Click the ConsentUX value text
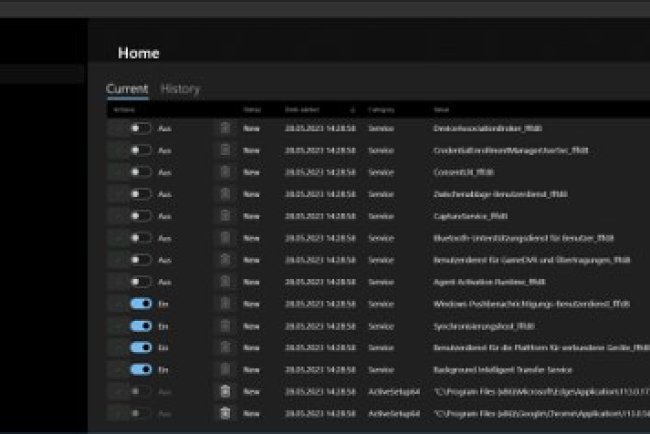Viewport: 650px width, 434px height. [464, 172]
